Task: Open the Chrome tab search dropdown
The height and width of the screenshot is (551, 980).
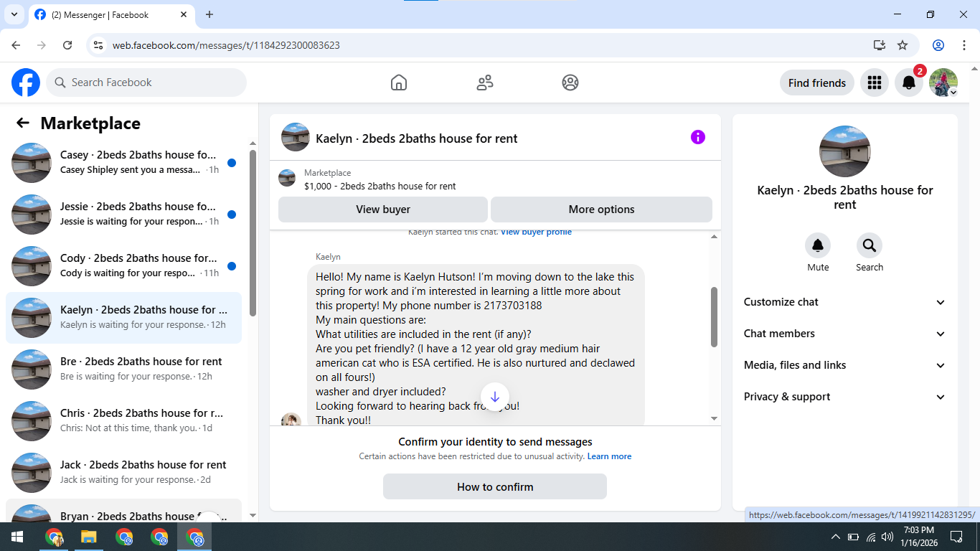Action: (14, 14)
